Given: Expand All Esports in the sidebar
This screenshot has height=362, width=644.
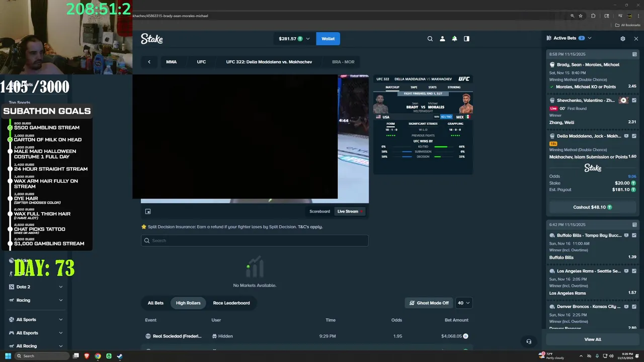Looking at the screenshot, I should point(61,333).
